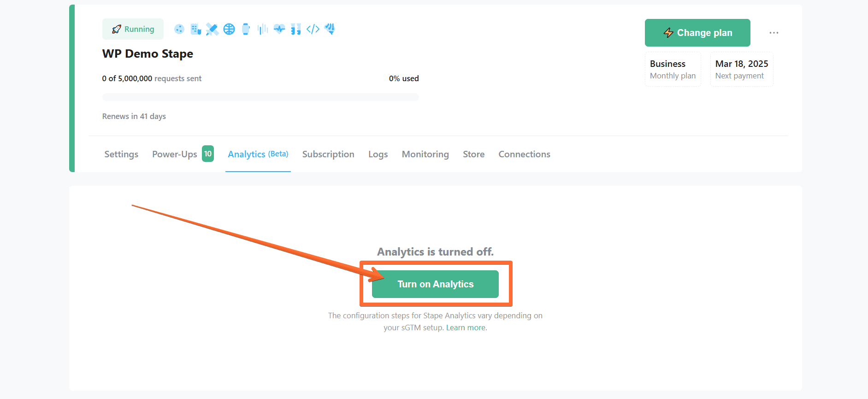The image size is (868, 399).
Task: Click the heartbeat monitor power-up icon
Action: [x=279, y=29]
